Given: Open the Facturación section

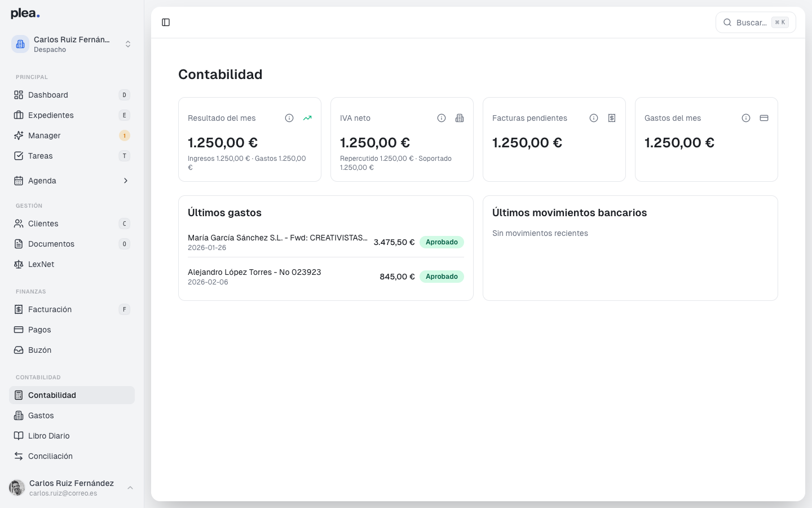Looking at the screenshot, I should point(51,309).
